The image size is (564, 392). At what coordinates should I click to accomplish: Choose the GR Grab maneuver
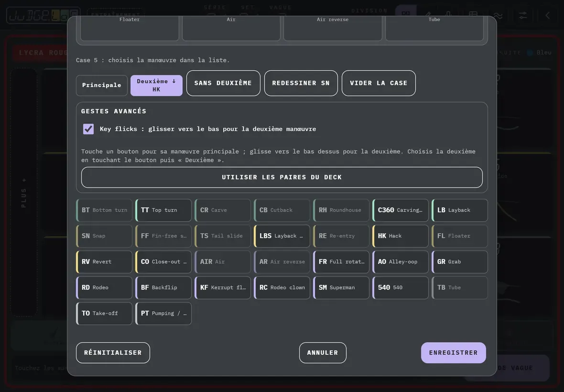coord(460,262)
